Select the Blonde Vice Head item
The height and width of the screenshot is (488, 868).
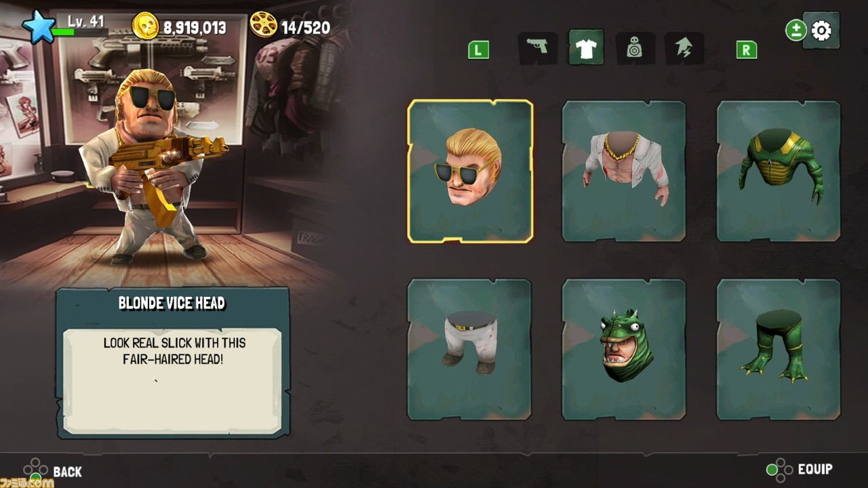[x=470, y=171]
